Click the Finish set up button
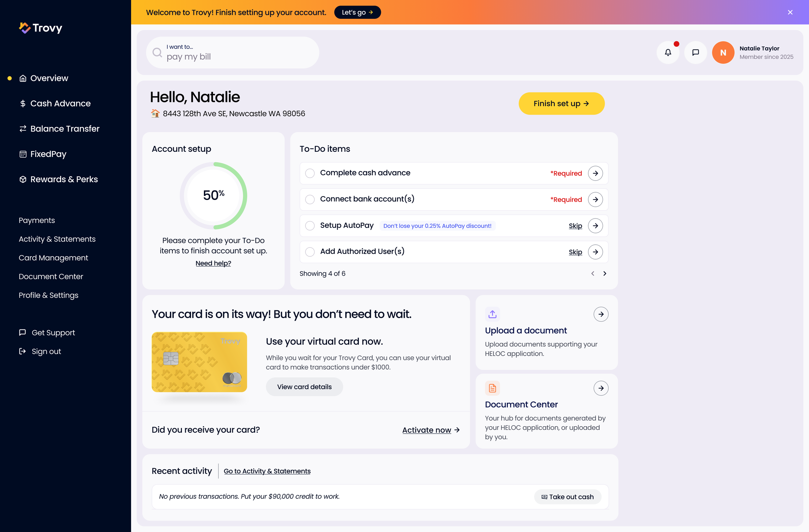 [561, 103]
